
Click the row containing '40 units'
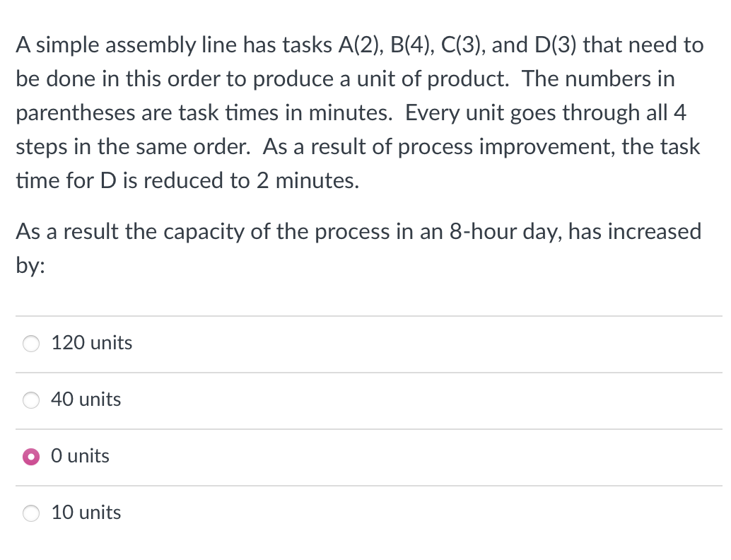[x=353, y=400]
